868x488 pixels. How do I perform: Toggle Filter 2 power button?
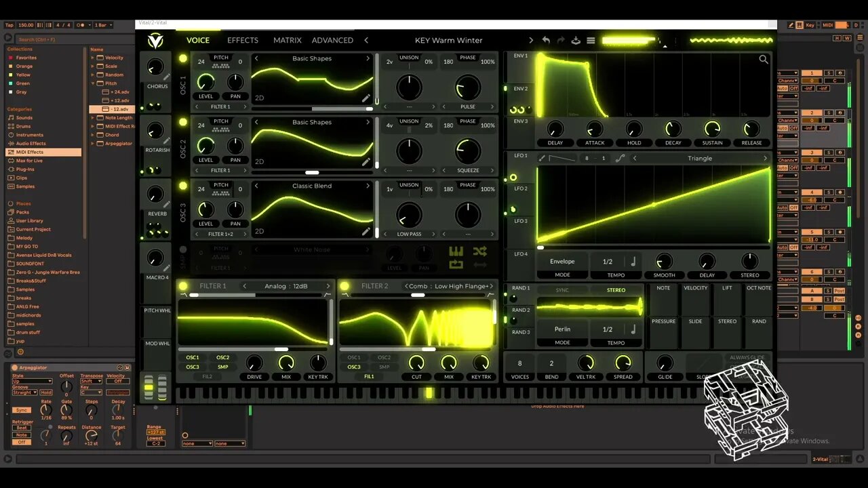[x=344, y=286]
